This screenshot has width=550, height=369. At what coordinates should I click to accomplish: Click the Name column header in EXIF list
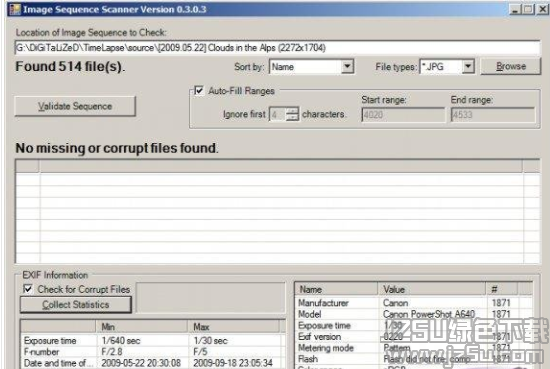click(337, 289)
